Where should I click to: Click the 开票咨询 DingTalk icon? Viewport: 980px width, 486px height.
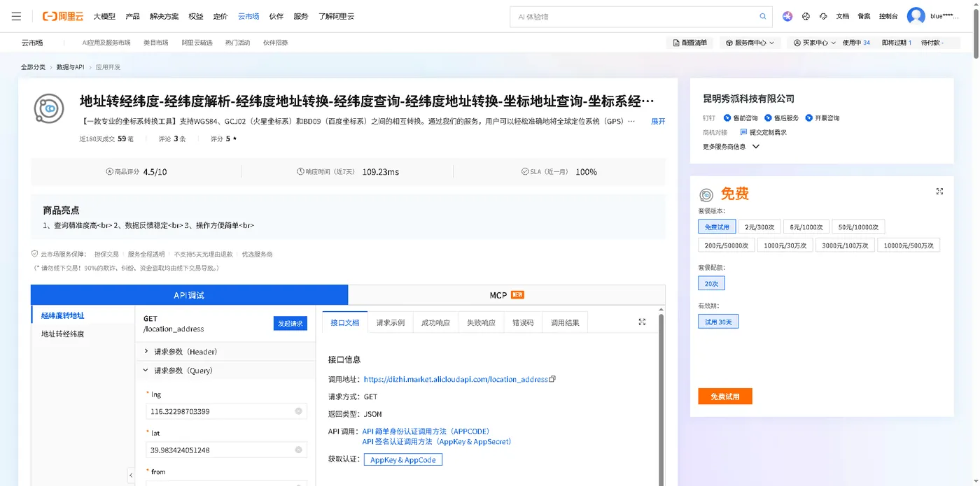tap(809, 118)
